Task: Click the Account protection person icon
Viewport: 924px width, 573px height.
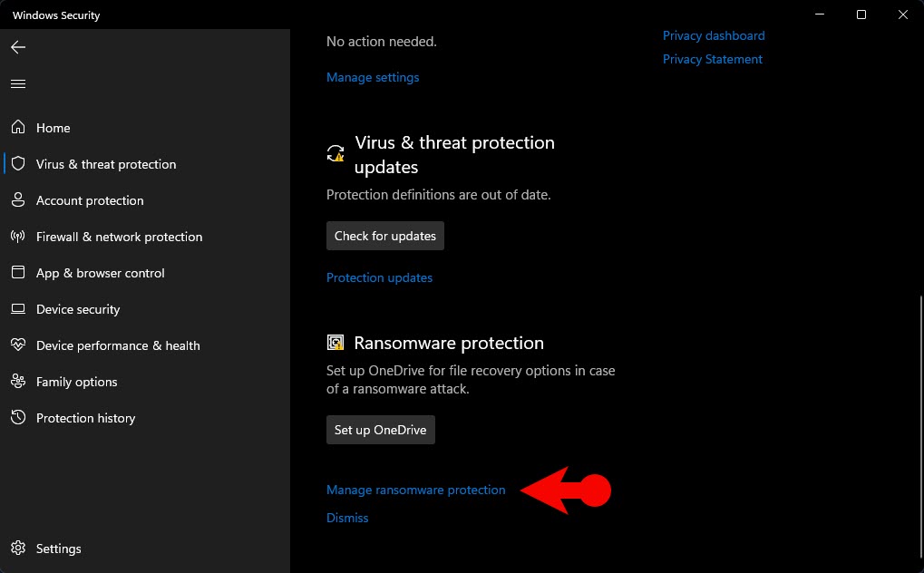Action: pyautogui.click(x=18, y=199)
